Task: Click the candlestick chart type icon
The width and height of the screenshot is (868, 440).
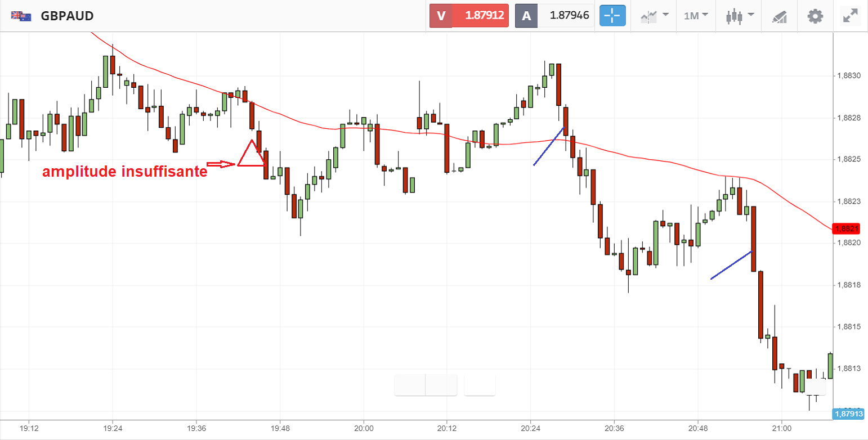Action: pos(733,16)
